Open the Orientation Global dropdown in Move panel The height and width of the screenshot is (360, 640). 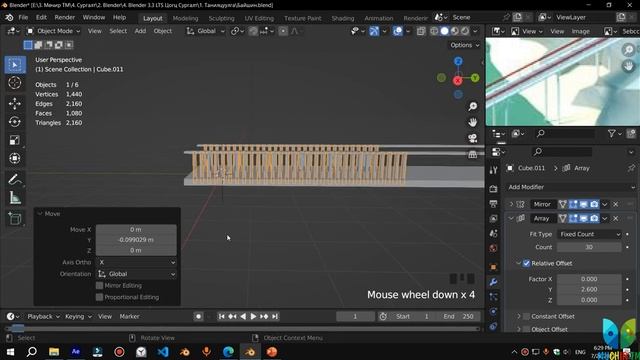136,274
